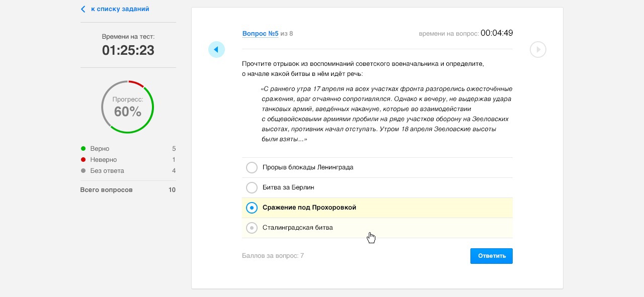The image size is (644, 297).
Task: Select radio 'Сражение под Прохоровкой'
Action: [252, 208]
